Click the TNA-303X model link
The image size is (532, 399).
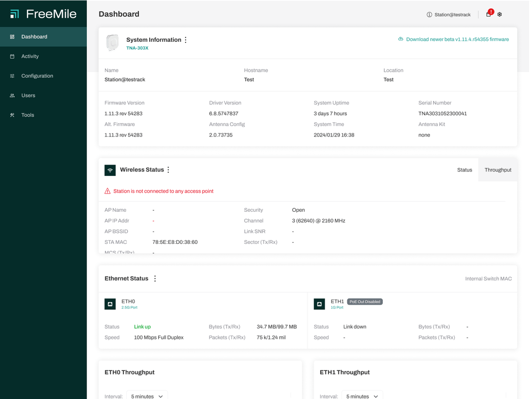click(x=137, y=48)
